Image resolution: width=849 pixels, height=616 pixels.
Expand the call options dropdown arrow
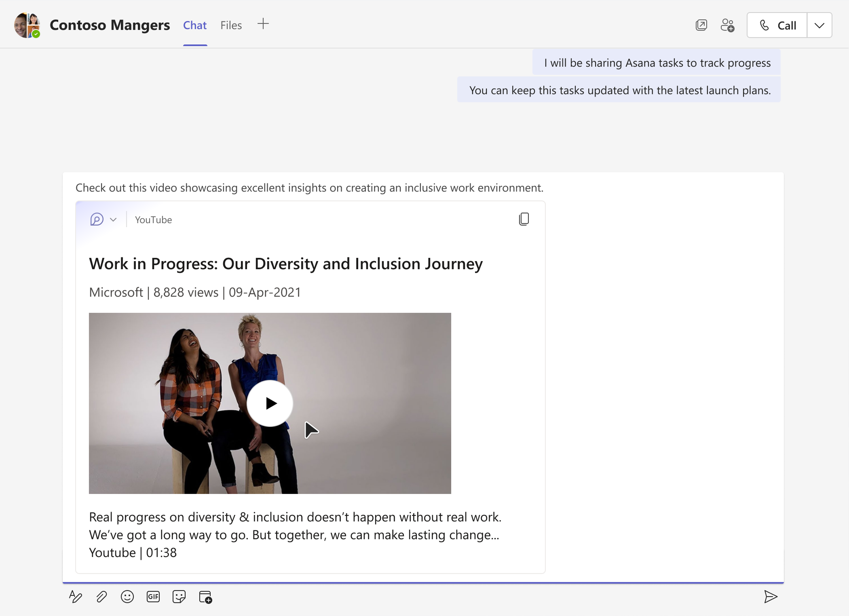click(819, 25)
